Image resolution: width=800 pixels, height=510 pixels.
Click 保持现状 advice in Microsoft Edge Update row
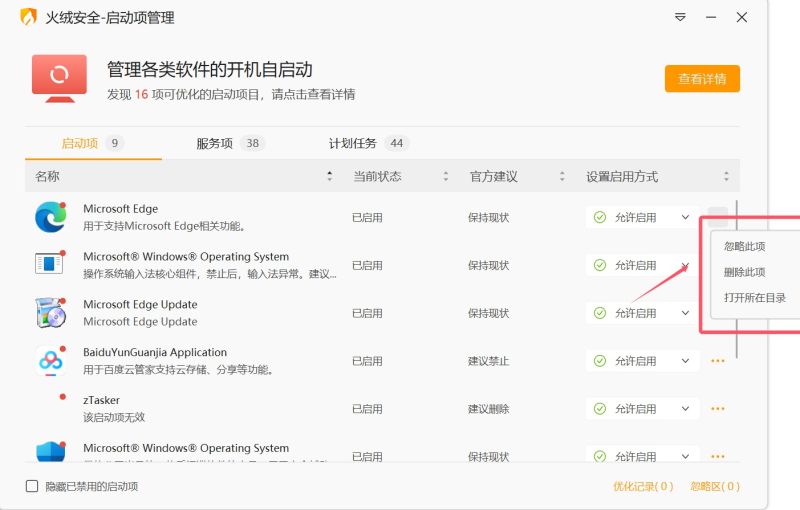(x=488, y=313)
